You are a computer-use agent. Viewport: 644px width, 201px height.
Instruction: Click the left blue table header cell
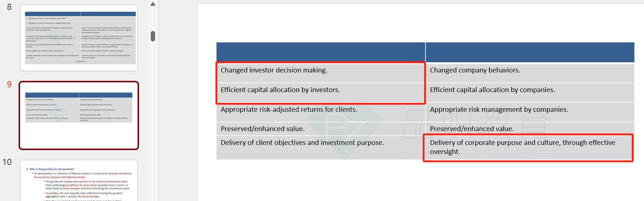[x=320, y=52]
